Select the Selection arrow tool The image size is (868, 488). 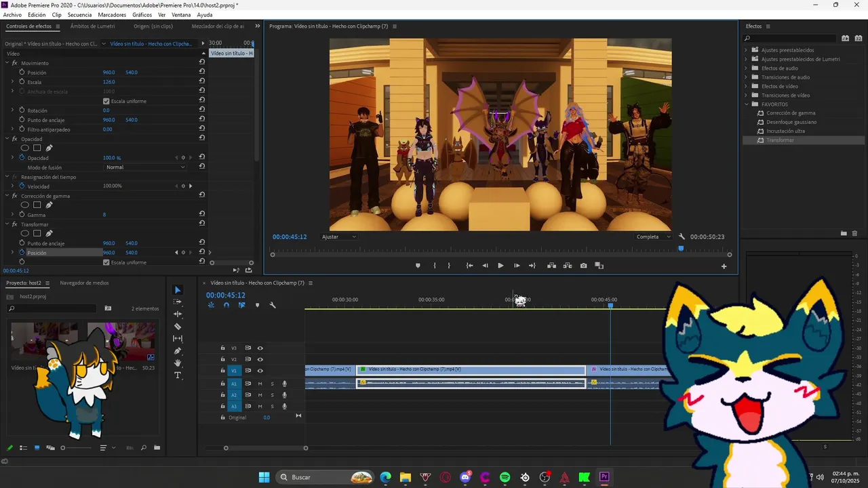(178, 290)
